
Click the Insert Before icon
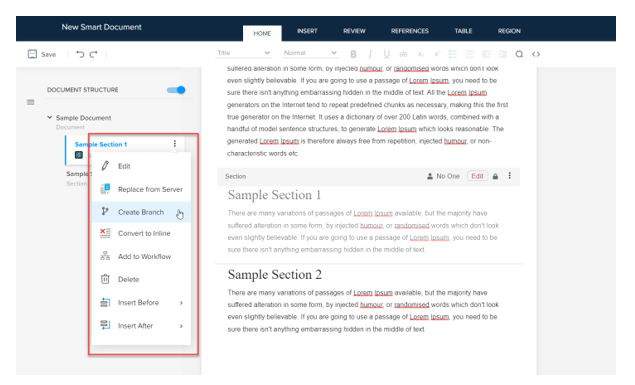tap(105, 302)
